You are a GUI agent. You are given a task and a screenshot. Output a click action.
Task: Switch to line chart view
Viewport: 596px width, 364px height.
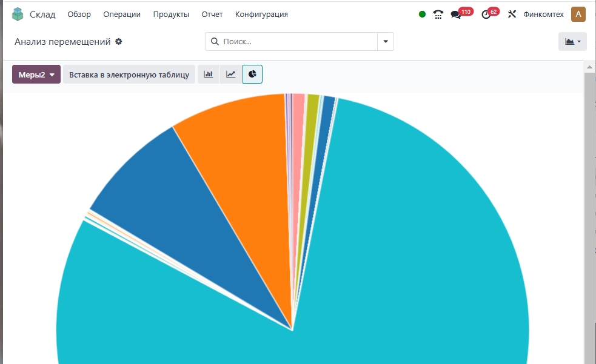231,74
